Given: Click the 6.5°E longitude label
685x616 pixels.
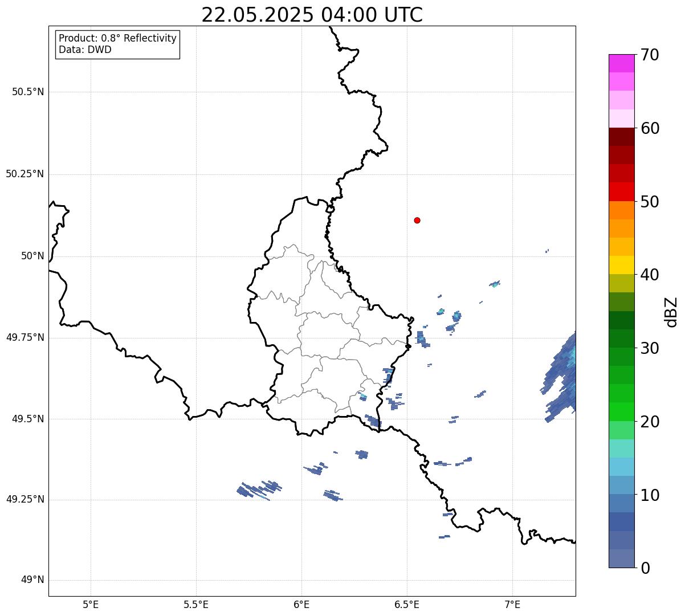Looking at the screenshot, I should [407, 605].
